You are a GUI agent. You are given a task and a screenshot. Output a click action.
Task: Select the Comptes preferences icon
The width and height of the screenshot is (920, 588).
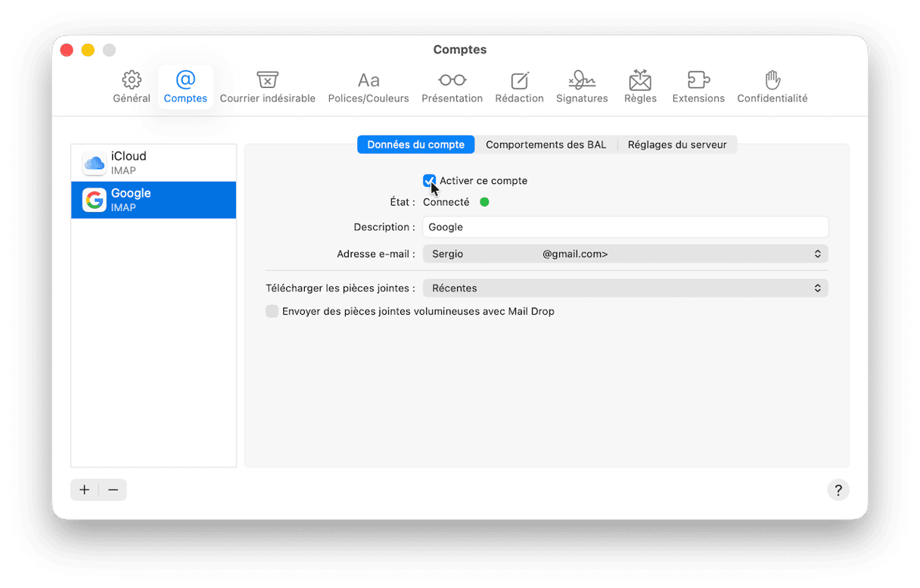[185, 86]
